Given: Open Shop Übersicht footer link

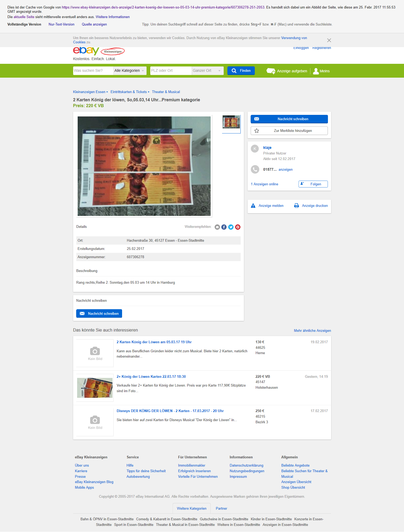Looking at the screenshot, I should [x=293, y=488].
